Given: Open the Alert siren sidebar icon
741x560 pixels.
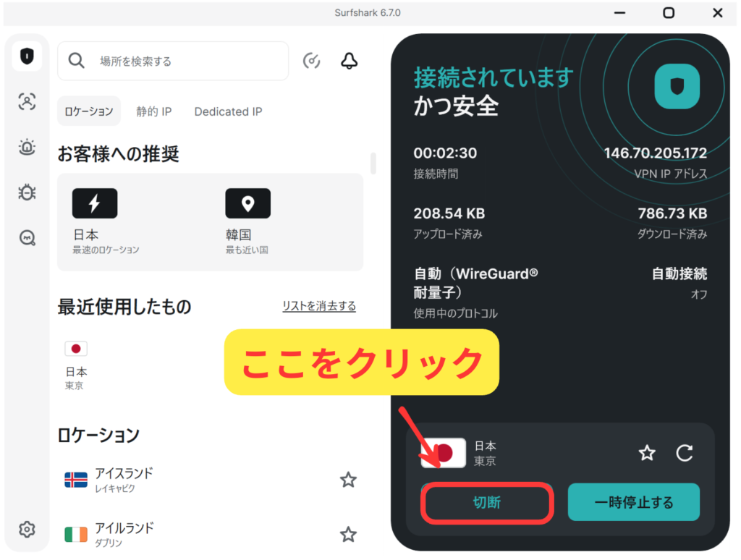Looking at the screenshot, I should tap(27, 148).
